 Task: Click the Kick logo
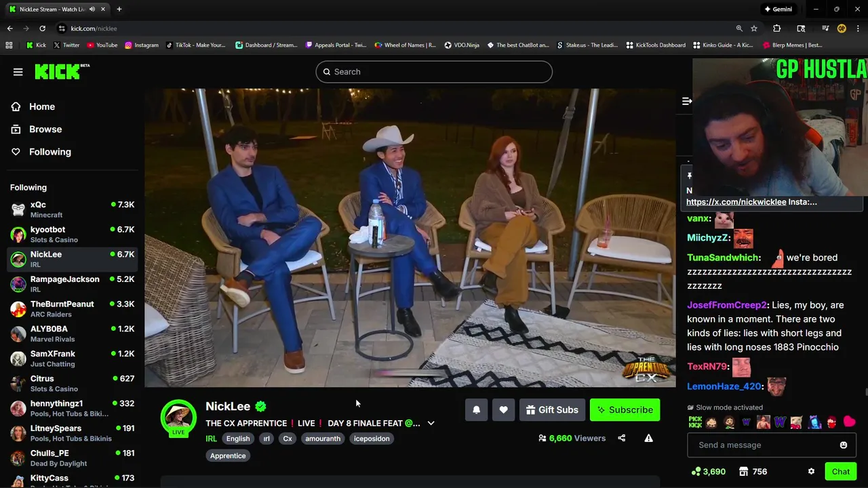(62, 71)
